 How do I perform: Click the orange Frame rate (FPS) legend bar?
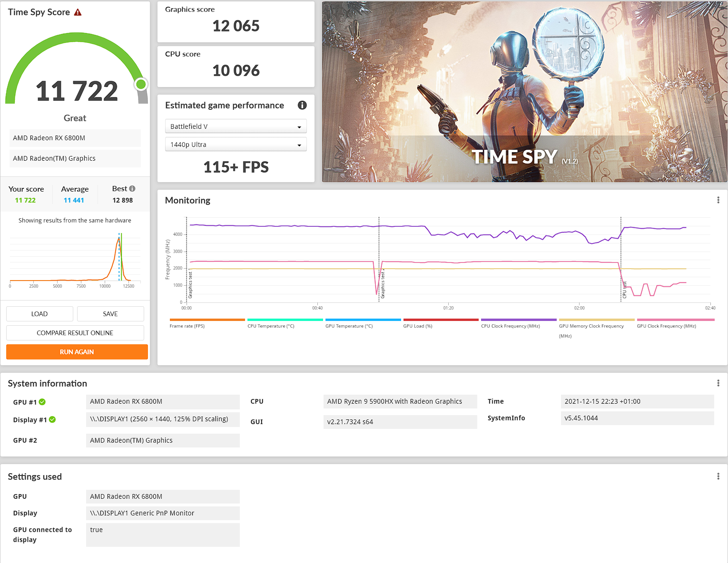(207, 320)
